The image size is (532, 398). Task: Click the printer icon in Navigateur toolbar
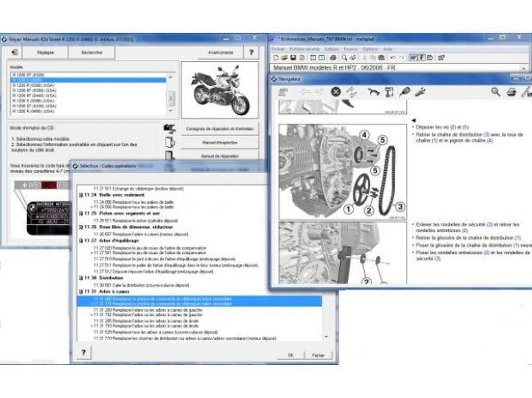coord(511,91)
